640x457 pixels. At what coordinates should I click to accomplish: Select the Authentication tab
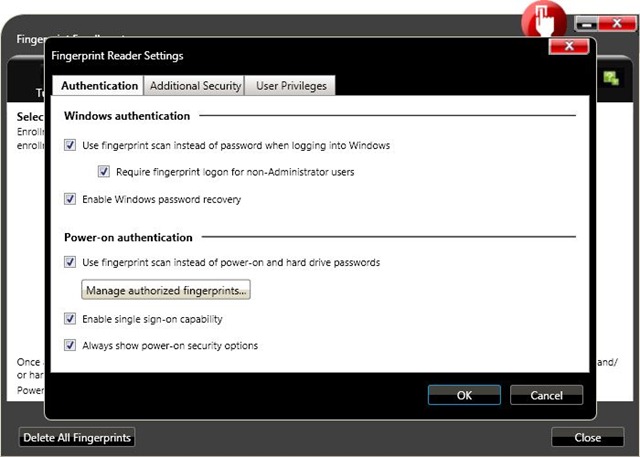pyautogui.click(x=99, y=86)
